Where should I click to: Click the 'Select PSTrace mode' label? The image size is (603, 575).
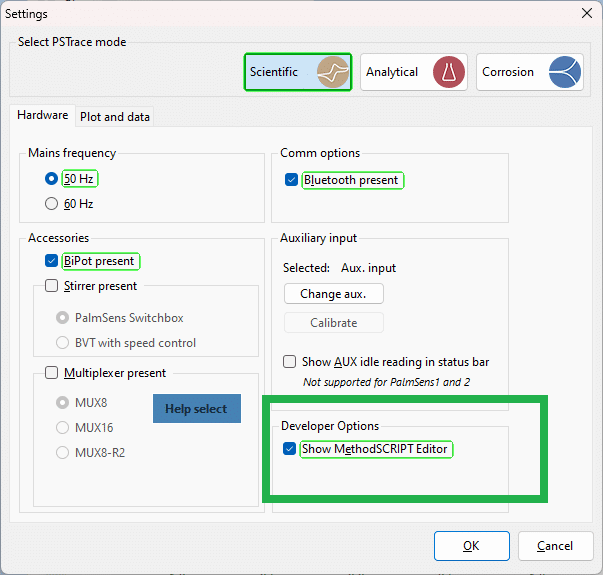click(72, 42)
